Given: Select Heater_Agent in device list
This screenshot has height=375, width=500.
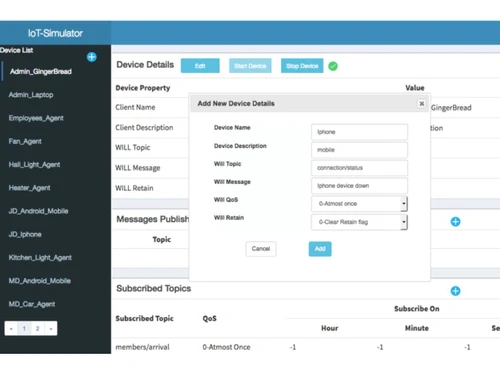Looking at the screenshot, I should [29, 188].
